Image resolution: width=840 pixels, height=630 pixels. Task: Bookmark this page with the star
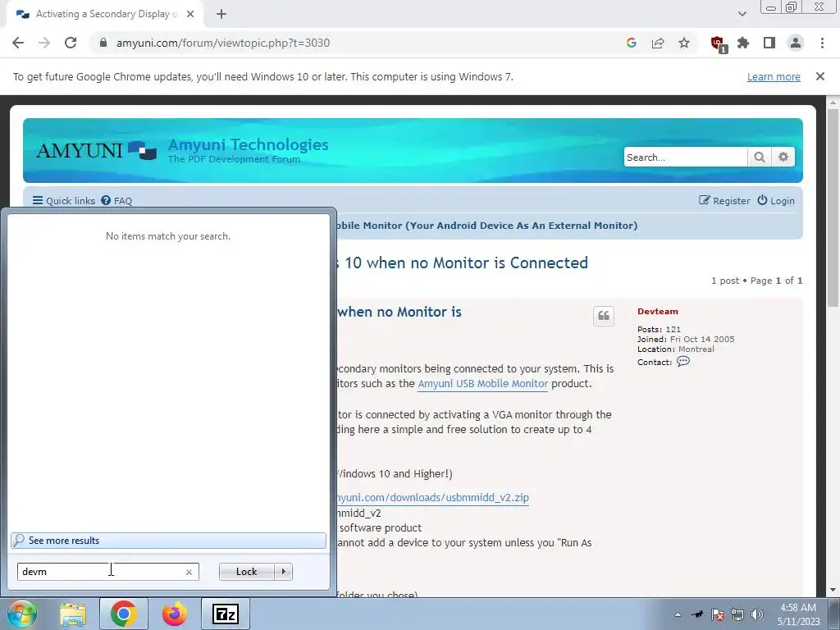(683, 43)
